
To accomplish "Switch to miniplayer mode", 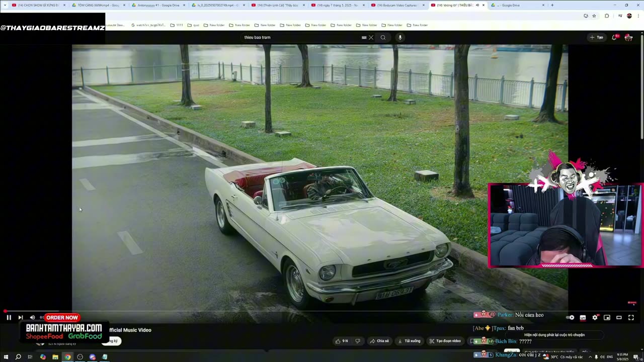I will point(607,317).
